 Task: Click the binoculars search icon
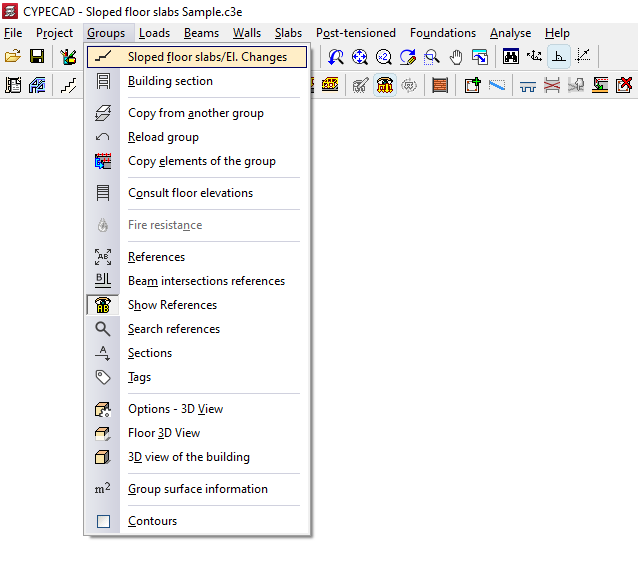click(511, 57)
